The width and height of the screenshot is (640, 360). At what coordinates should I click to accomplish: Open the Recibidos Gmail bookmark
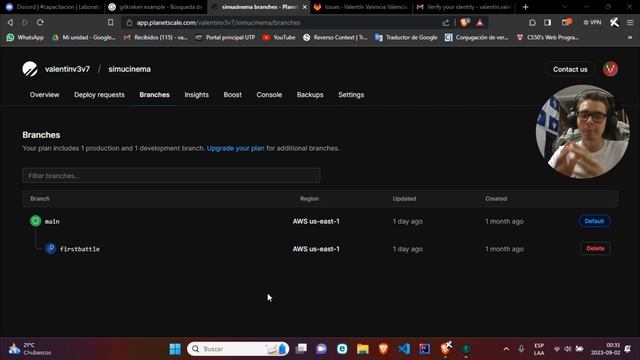(156, 37)
